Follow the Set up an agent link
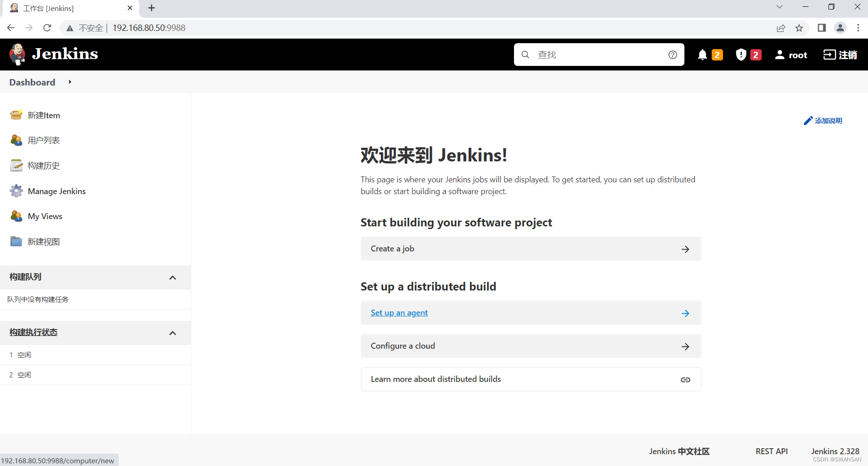This screenshot has height=466, width=868. coord(399,312)
